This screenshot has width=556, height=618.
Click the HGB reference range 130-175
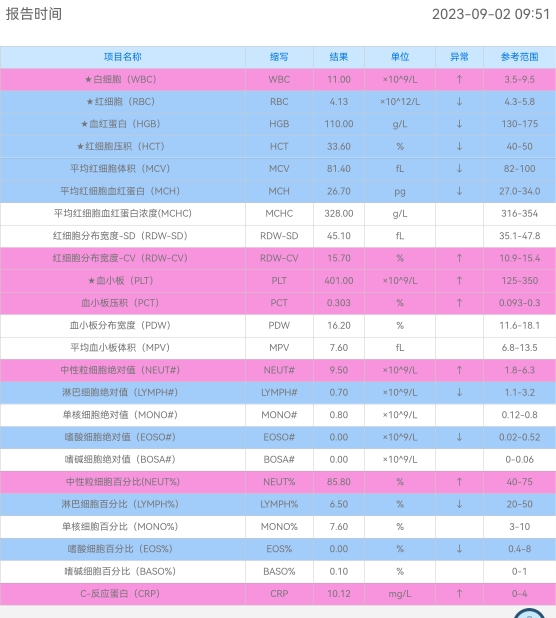point(519,124)
